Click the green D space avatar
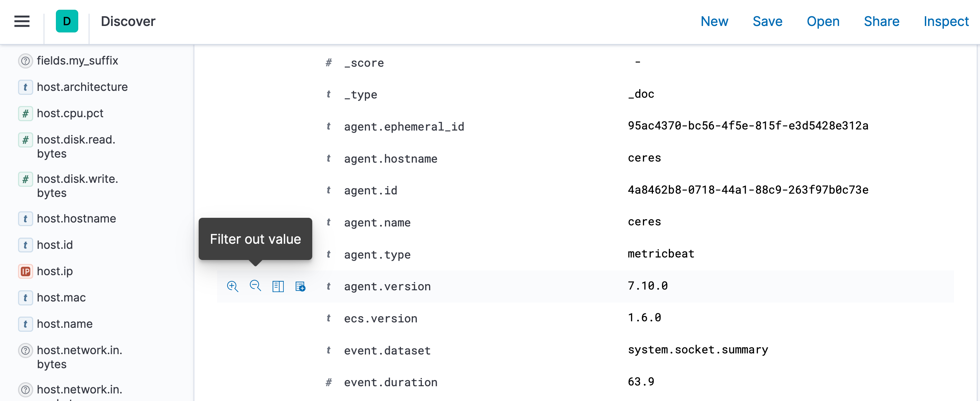 point(67,21)
